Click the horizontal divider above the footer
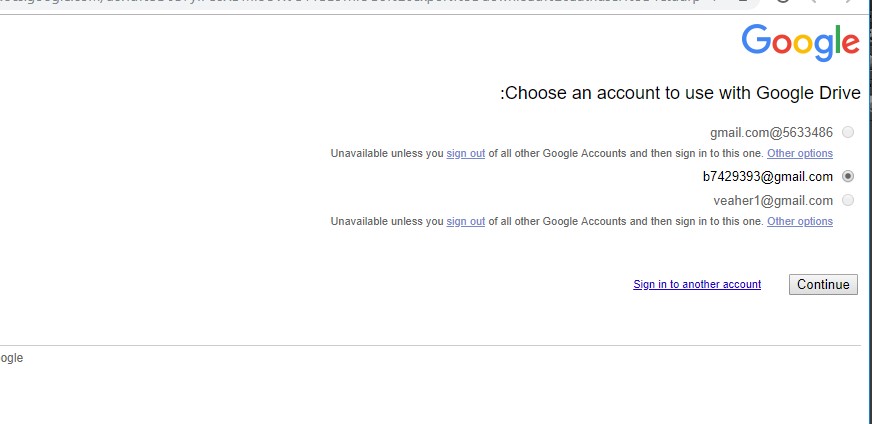This screenshot has height=424, width=872. coord(430,345)
